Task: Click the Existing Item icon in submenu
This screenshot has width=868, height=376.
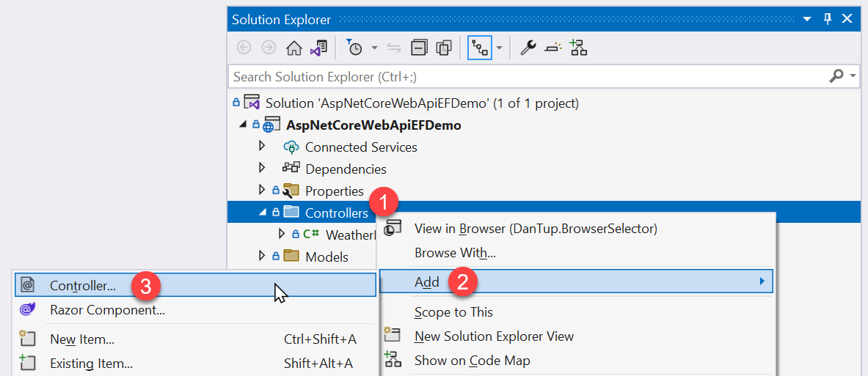Action: [x=27, y=363]
